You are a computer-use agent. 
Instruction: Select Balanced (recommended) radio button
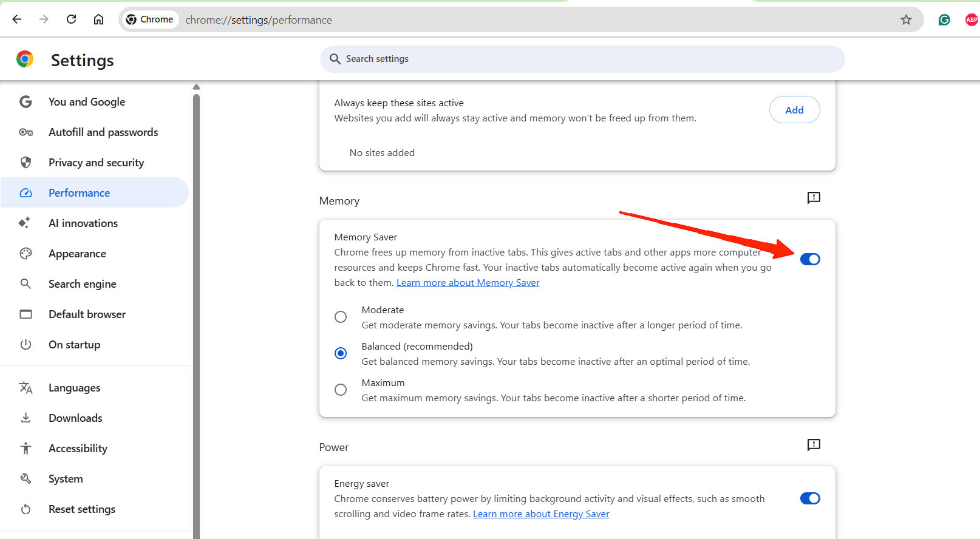(x=341, y=353)
